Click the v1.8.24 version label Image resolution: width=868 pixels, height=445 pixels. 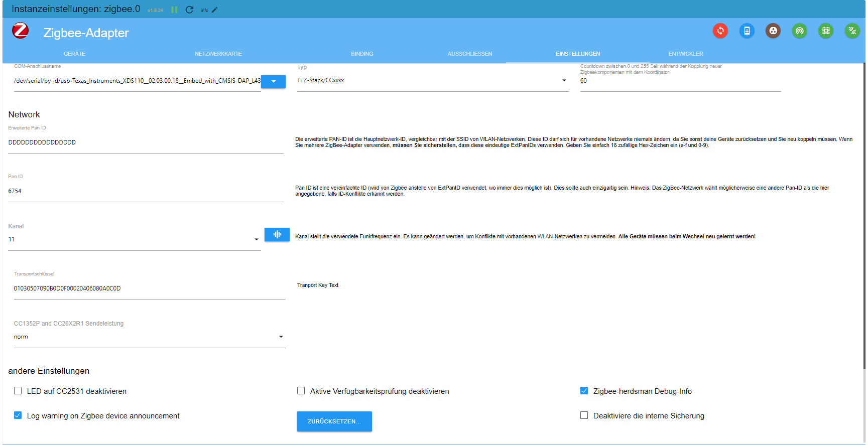[155, 11]
